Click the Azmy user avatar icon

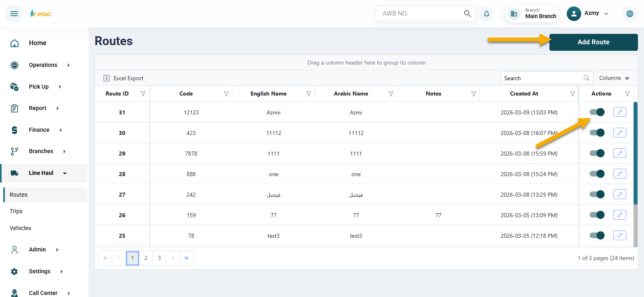[574, 13]
